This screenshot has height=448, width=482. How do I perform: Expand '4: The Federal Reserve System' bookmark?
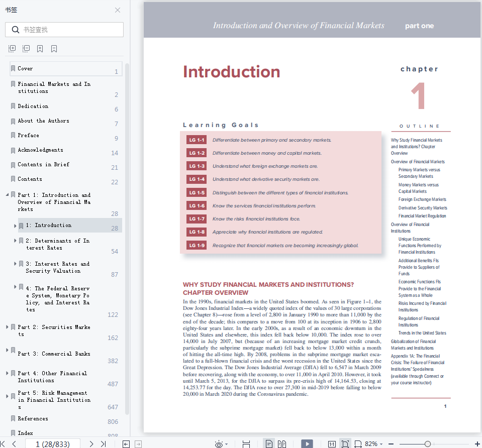15,287
